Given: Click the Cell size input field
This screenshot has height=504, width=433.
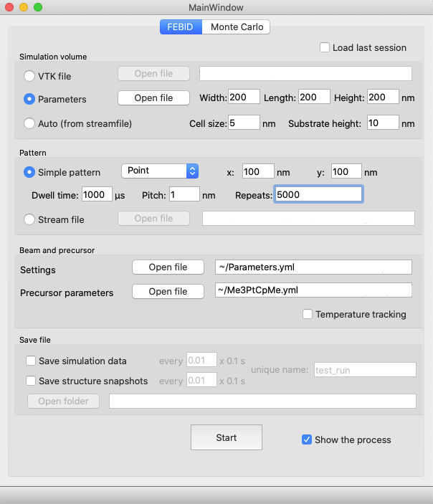Looking at the screenshot, I should (244, 123).
